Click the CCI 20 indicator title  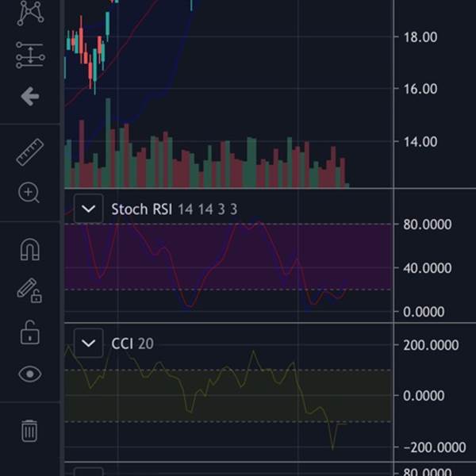132,344
